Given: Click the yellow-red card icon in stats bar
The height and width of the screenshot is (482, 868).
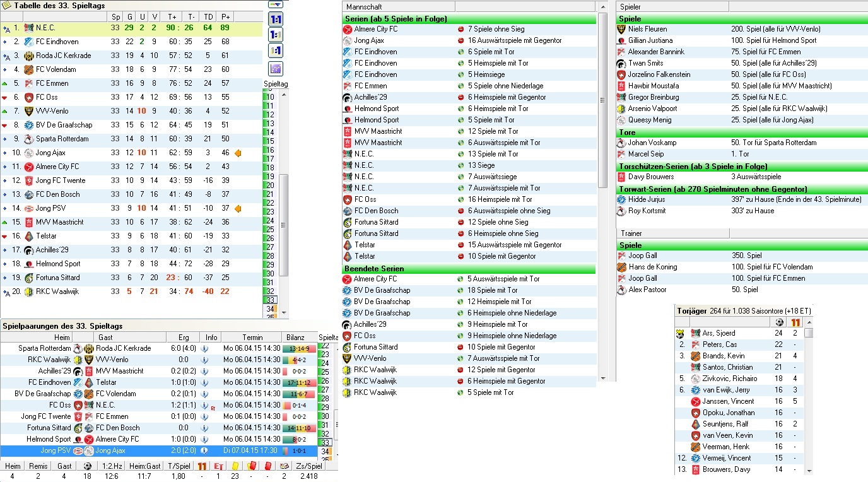Looking at the screenshot, I should coord(251,466).
